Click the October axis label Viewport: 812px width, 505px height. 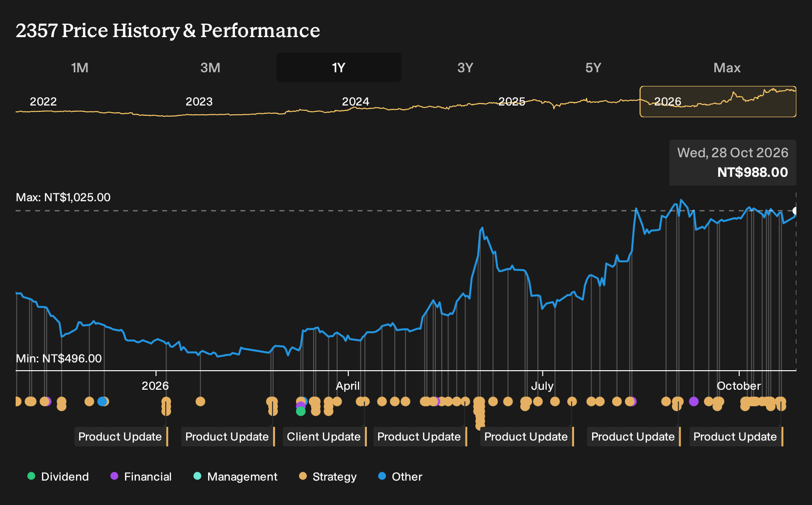(739, 386)
